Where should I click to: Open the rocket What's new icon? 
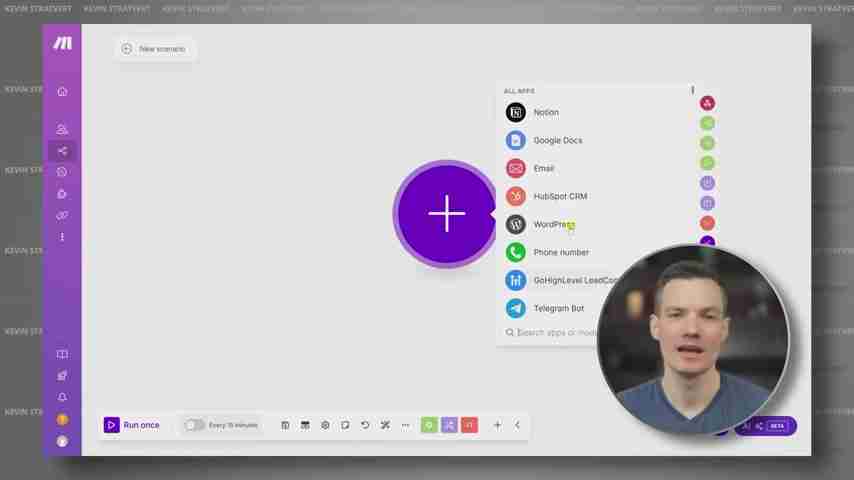click(62, 375)
